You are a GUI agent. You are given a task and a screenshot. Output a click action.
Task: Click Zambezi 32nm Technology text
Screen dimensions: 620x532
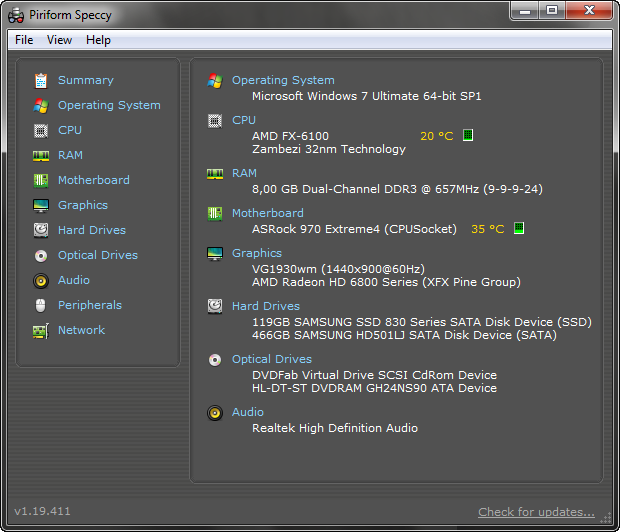(329, 150)
